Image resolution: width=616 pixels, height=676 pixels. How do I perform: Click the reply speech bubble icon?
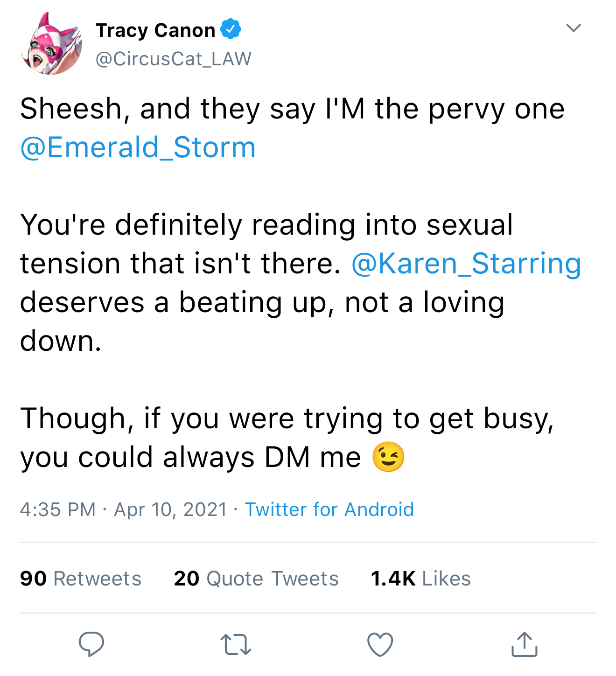[x=91, y=644]
